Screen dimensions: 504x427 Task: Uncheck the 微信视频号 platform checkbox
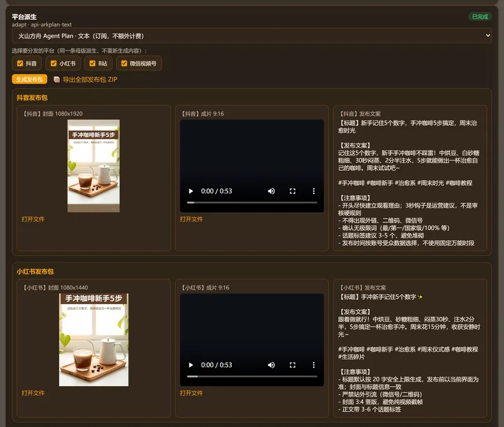(124, 64)
